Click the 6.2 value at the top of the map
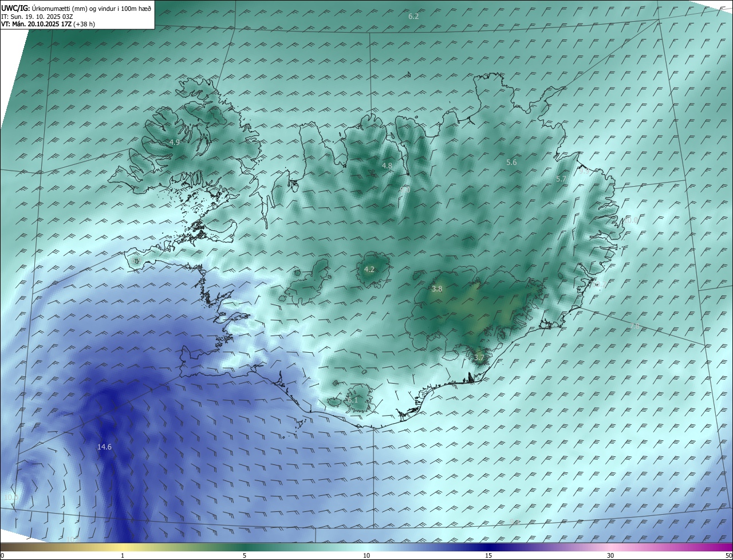The image size is (733, 560). [x=413, y=16]
